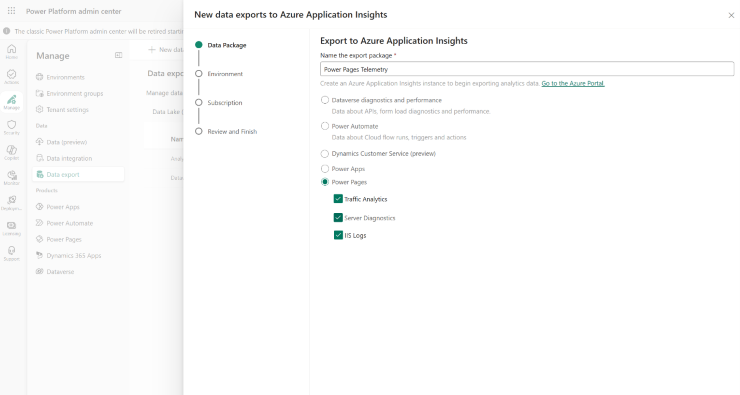This screenshot has width=740, height=395.
Task: Open Environments in Manage menu
Action: (x=78, y=77)
